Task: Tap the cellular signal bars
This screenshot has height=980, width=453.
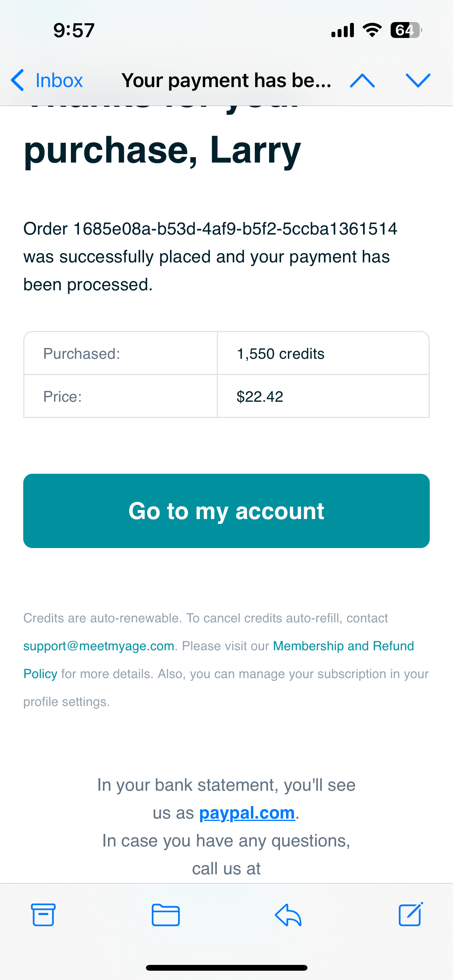Action: (343, 30)
